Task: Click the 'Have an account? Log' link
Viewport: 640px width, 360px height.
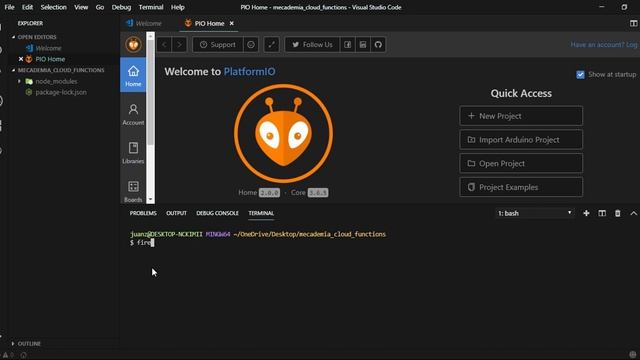Action: click(604, 44)
